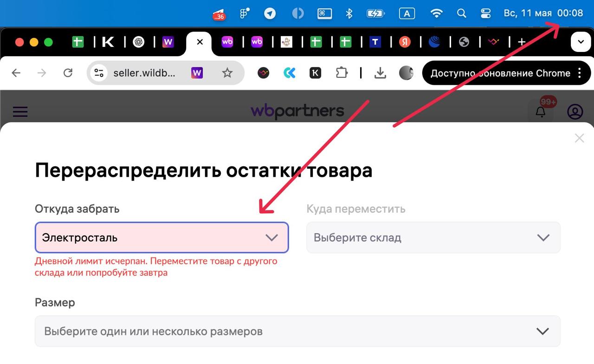This screenshot has height=364, width=594.
Task: Switch to the purple W tab next to ChatGPT
Action: (168, 42)
